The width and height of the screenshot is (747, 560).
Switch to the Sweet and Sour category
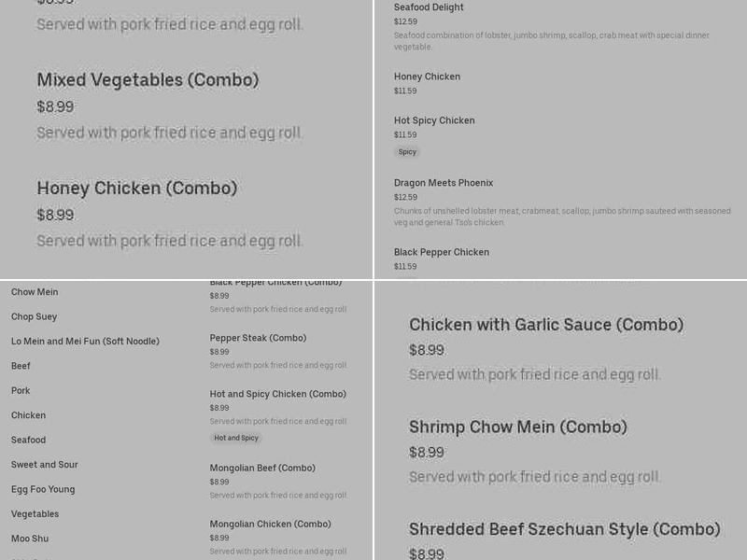[45, 465]
